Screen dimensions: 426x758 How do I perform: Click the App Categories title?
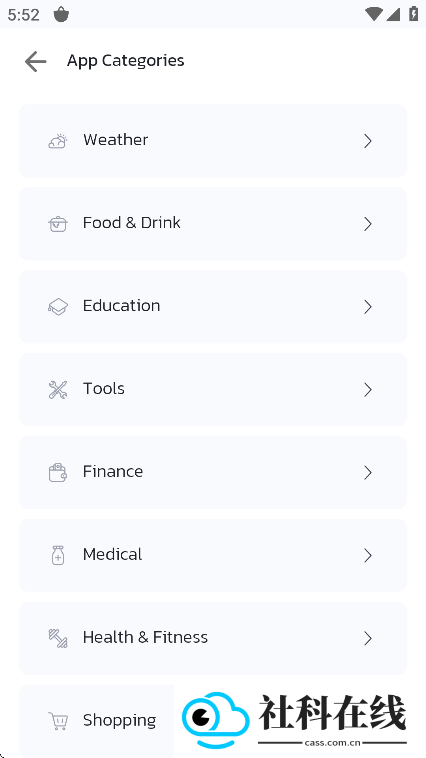[x=126, y=61]
